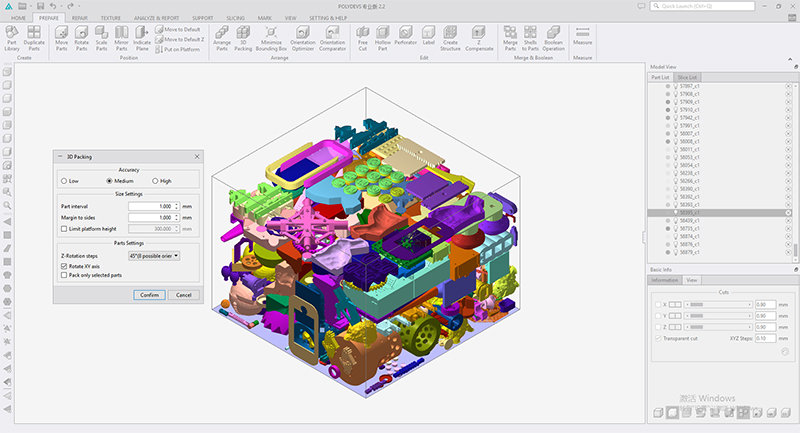Open the TEXTURE ribbon tab
Image resolution: width=800 pixels, height=433 pixels.
click(x=111, y=18)
